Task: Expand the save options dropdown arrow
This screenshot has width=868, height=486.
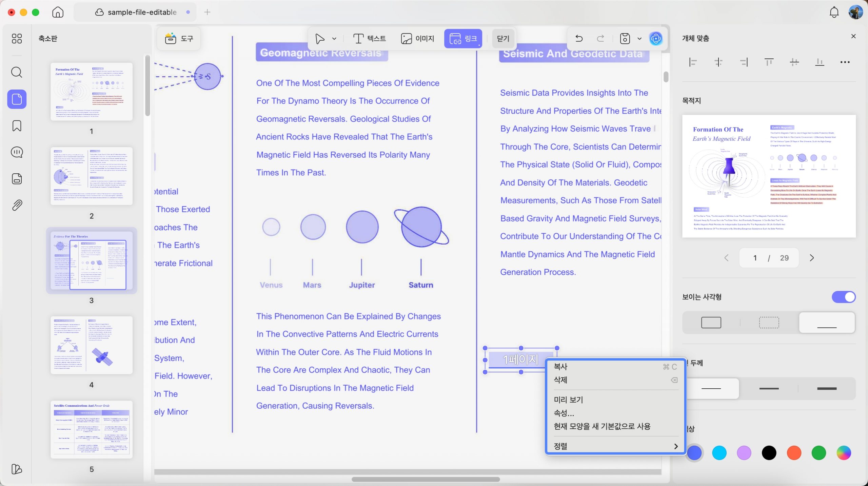Action: [x=639, y=39]
